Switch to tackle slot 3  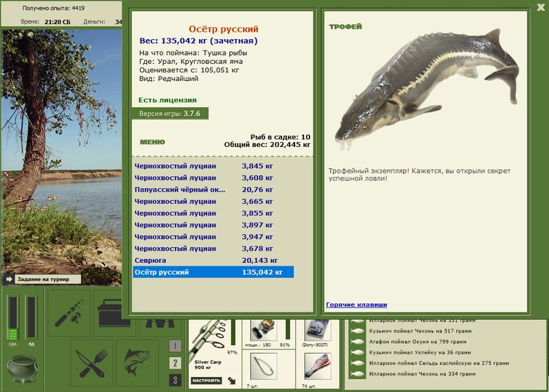(x=175, y=380)
